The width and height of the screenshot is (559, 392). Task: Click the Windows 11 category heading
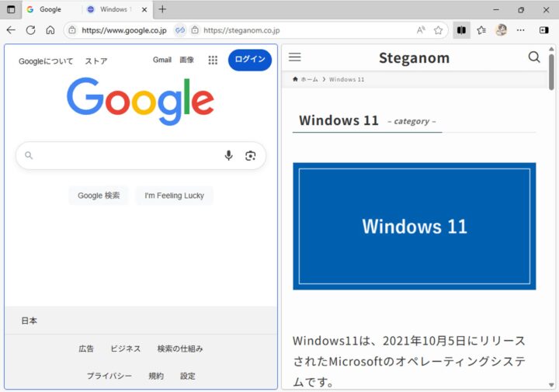point(339,120)
